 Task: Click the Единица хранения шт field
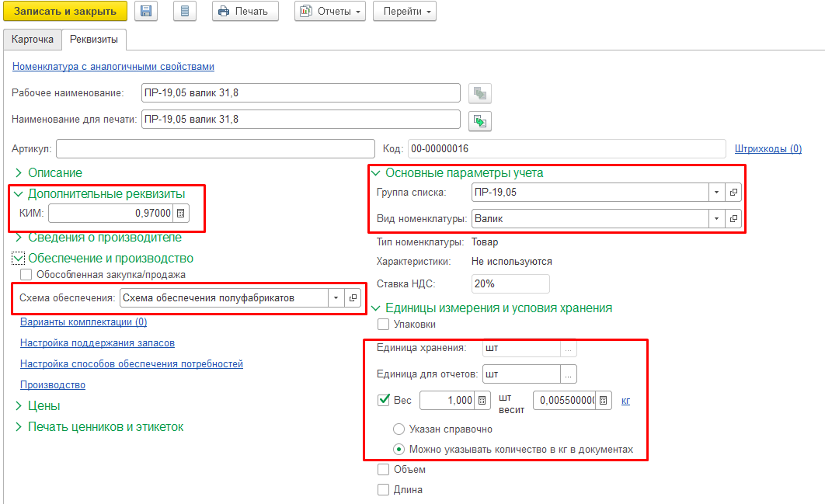(x=521, y=348)
